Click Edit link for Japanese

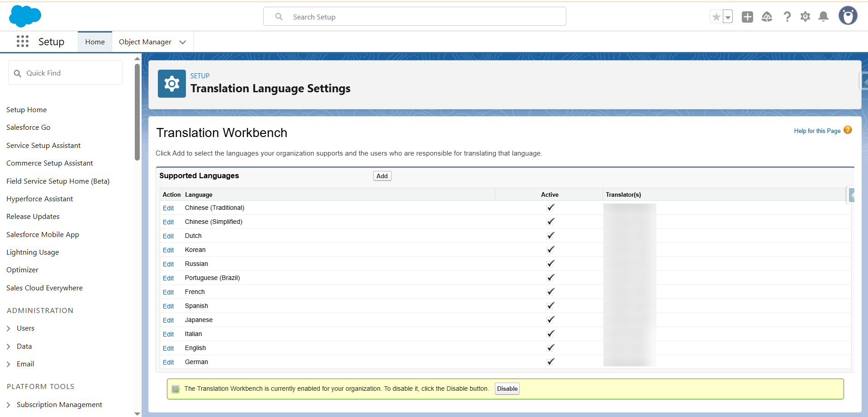[168, 320]
